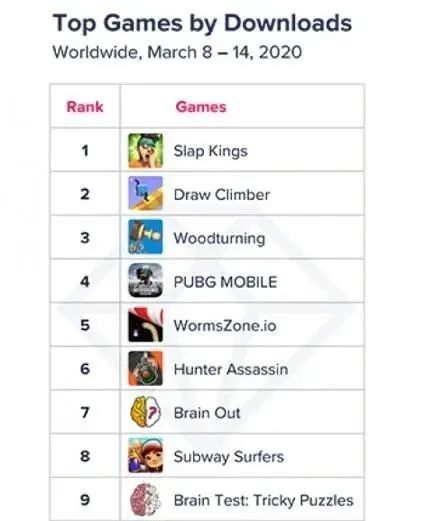
Task: Click the Brain Out brain icon
Action: pos(145,412)
